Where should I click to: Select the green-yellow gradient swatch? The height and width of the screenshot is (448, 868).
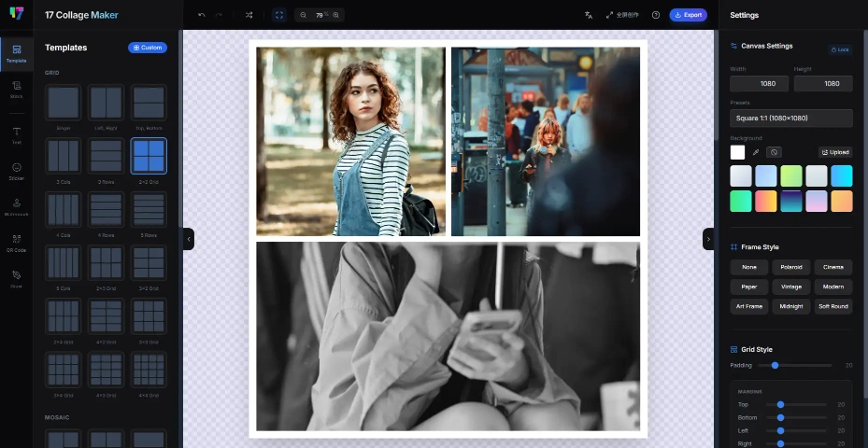(791, 175)
